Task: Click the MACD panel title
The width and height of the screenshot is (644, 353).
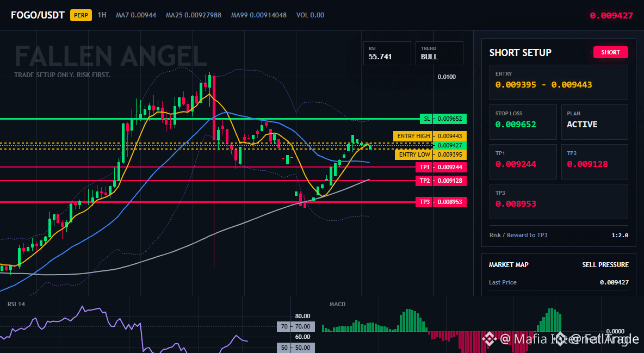Action: pyautogui.click(x=337, y=304)
